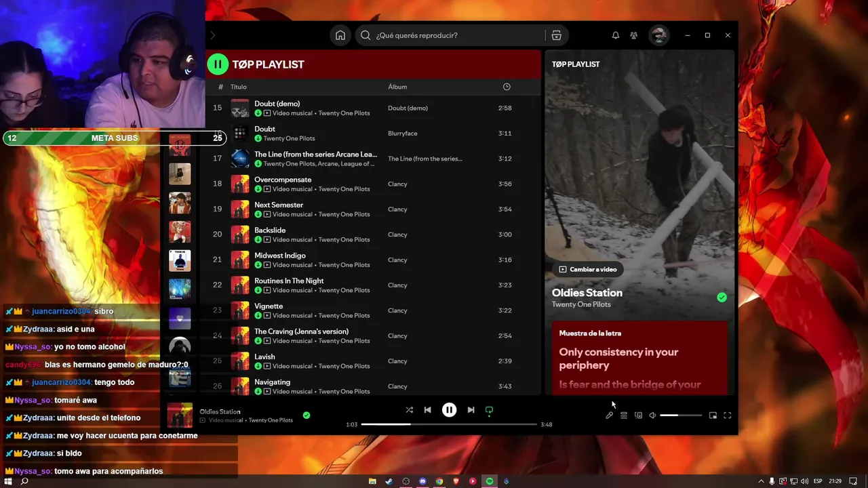868x488 pixels.
Task: Open Brave browser from the taskbar
Action: (x=456, y=481)
